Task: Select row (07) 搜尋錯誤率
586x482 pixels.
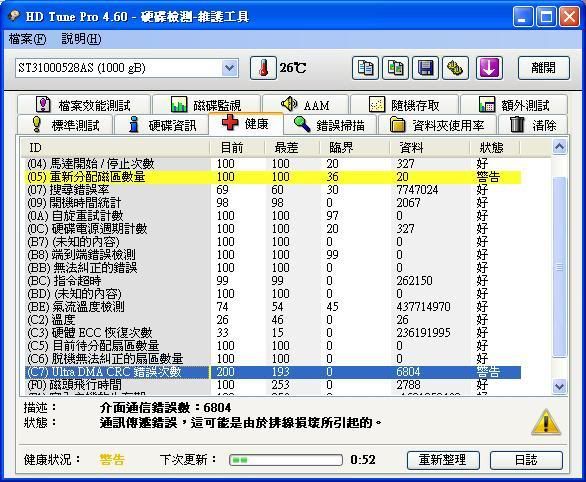Action: click(274, 189)
